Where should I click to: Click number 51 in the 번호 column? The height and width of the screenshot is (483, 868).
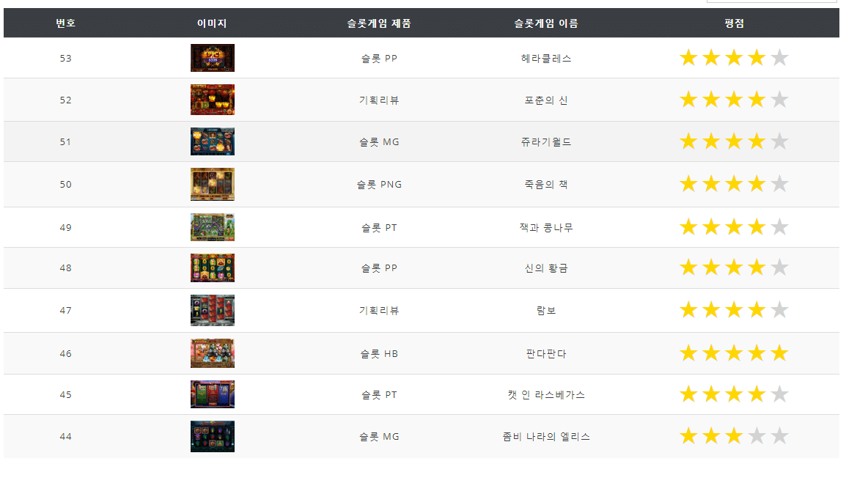[x=65, y=142]
